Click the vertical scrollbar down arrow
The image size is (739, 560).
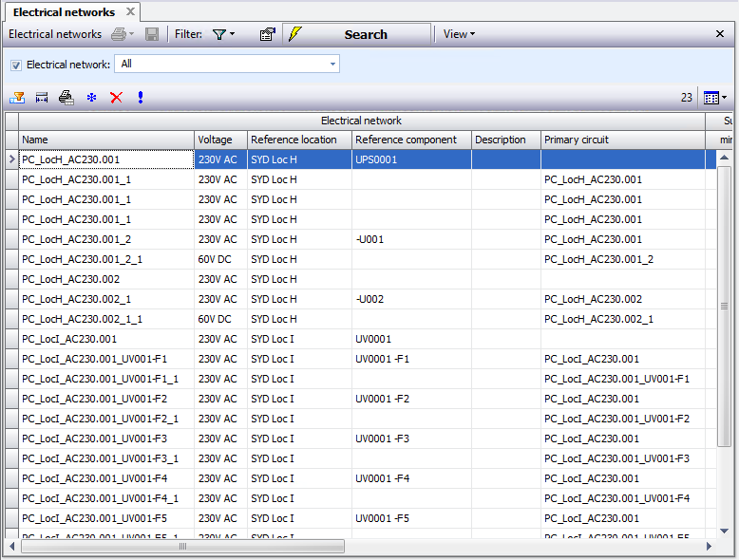tap(725, 532)
